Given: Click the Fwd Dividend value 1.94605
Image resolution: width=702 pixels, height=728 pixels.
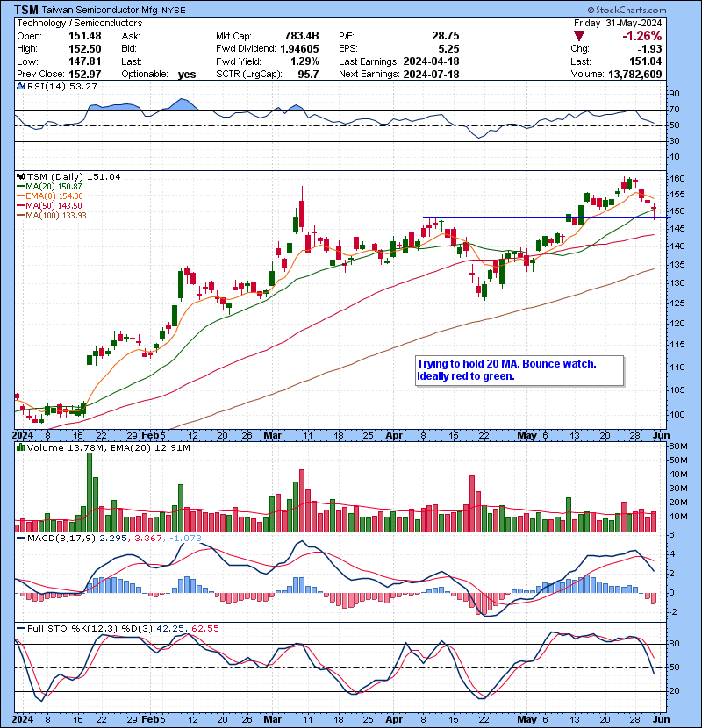Looking at the screenshot, I should [299, 48].
